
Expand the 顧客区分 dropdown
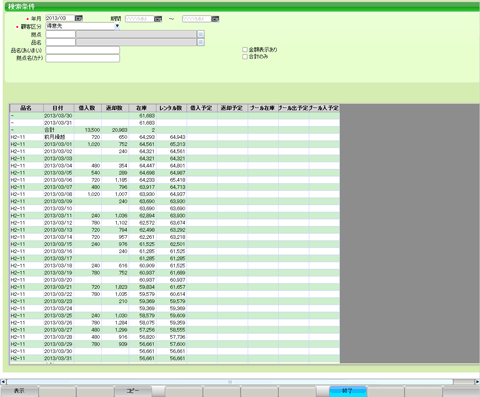coord(117,26)
